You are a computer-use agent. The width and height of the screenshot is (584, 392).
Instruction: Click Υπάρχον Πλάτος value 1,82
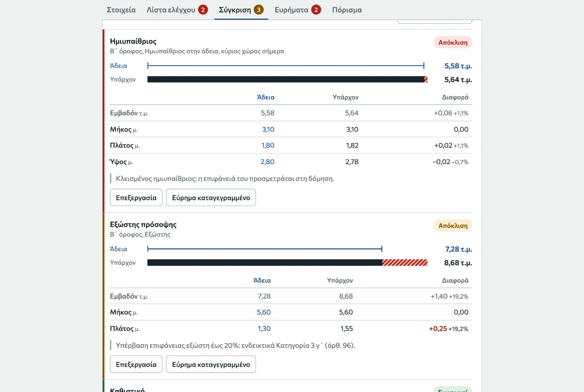(352, 145)
